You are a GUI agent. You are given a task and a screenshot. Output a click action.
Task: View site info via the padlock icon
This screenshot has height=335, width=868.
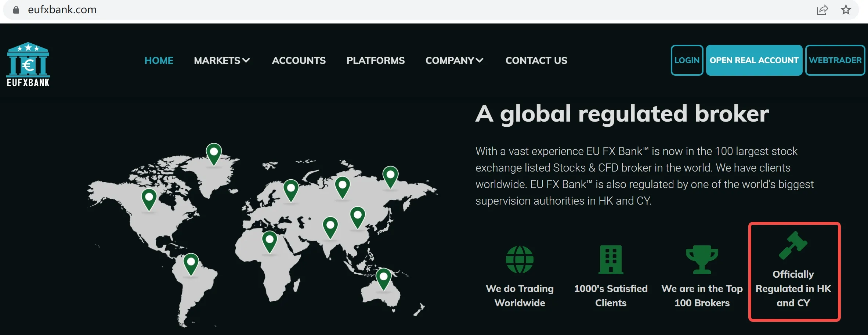point(16,10)
